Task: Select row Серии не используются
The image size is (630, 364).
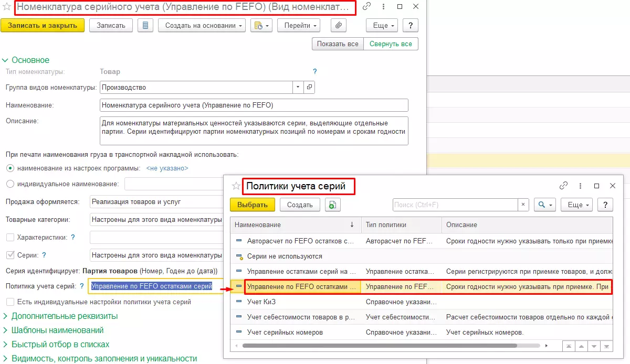Action: pyautogui.click(x=422, y=256)
